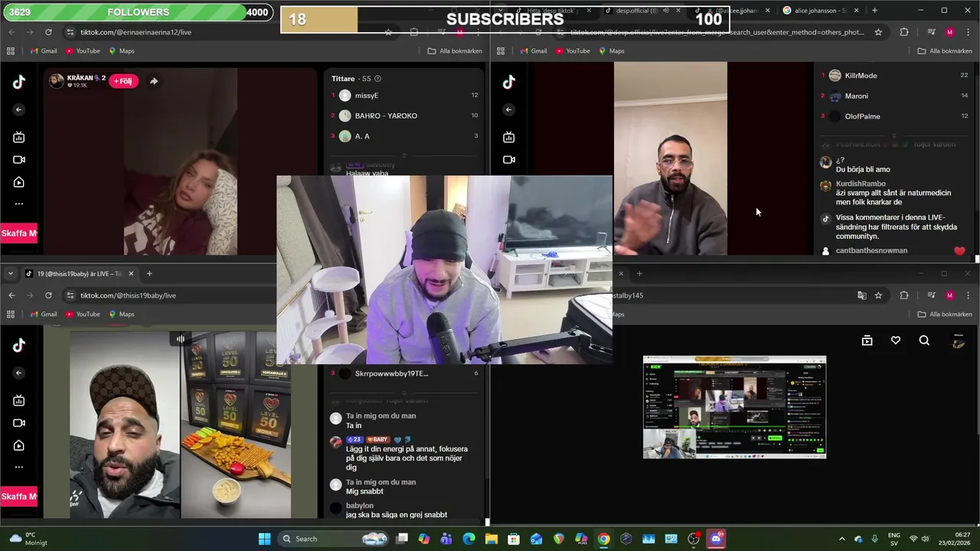Image resolution: width=980 pixels, height=551 pixels.
Task: Click site info icon beside erinaerinaerina12 URL
Action: click(70, 32)
